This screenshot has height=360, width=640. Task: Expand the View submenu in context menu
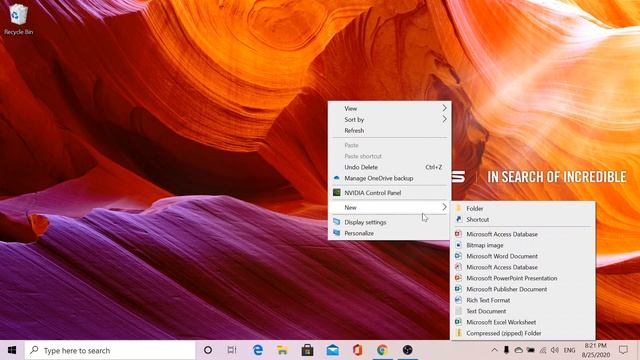(x=389, y=108)
